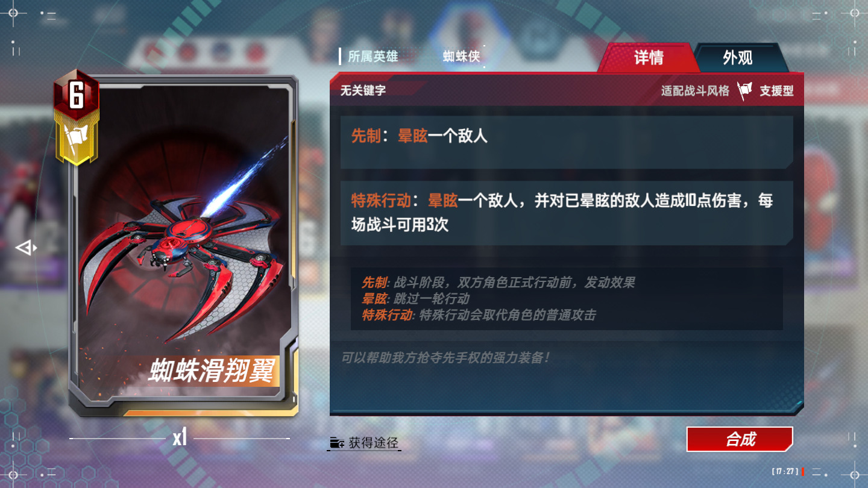The height and width of the screenshot is (488, 868).
Task: Click the red 合成 button
Action: click(x=740, y=439)
